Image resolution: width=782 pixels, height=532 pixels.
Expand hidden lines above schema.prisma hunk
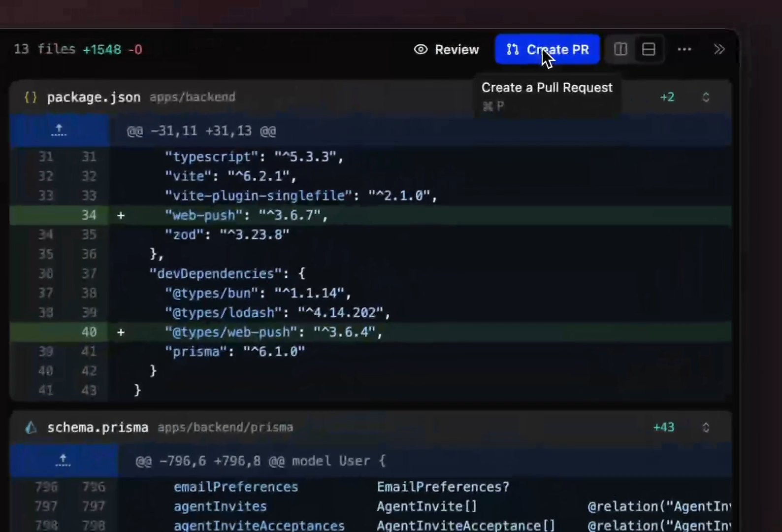pyautogui.click(x=63, y=461)
